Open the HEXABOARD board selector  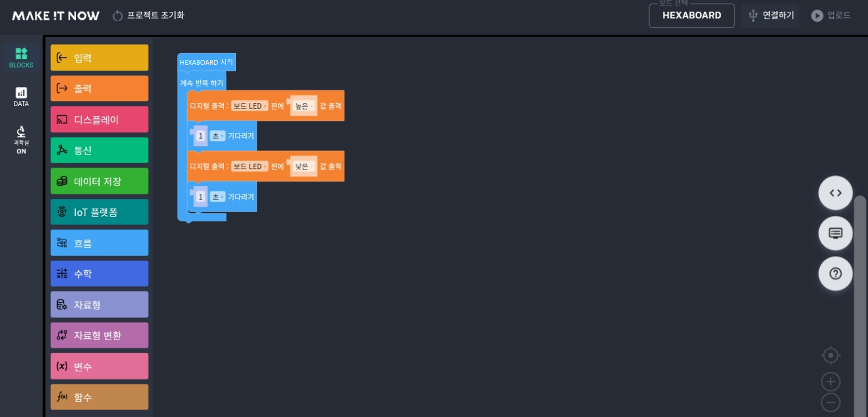coord(692,15)
